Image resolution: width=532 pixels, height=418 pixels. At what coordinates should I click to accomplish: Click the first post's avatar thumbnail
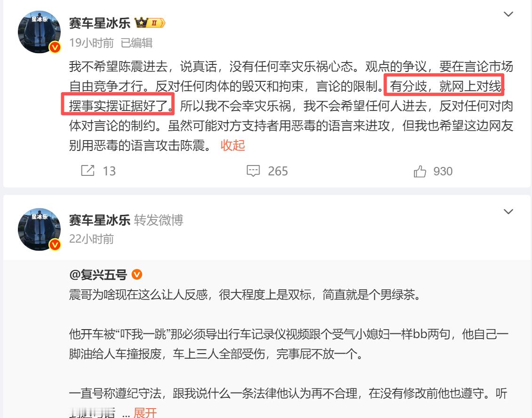coord(40,32)
